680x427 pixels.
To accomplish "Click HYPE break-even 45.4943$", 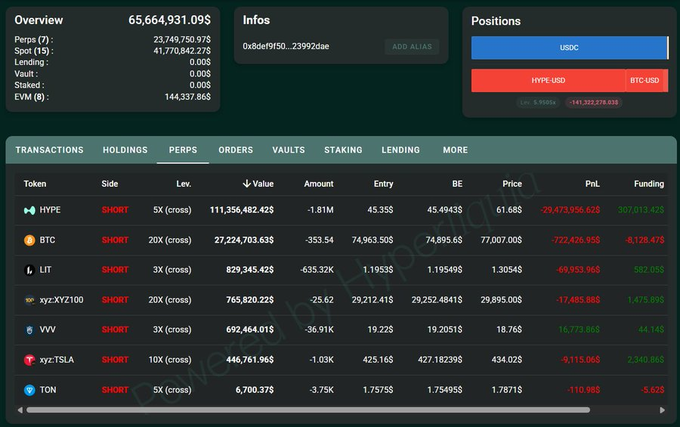I will (x=445, y=210).
